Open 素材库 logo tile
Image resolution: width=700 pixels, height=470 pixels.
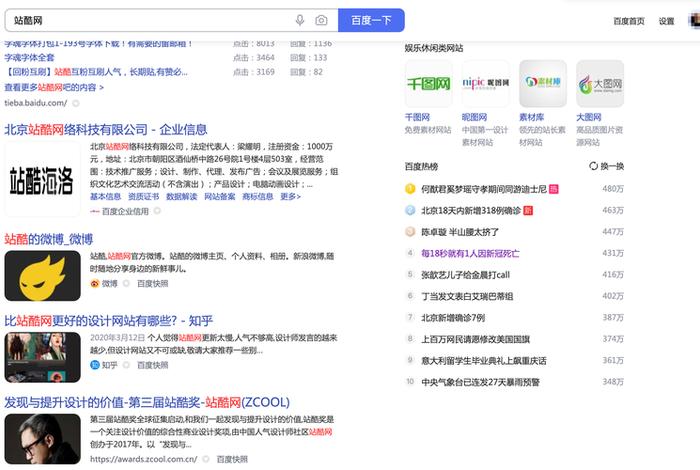coord(543,83)
